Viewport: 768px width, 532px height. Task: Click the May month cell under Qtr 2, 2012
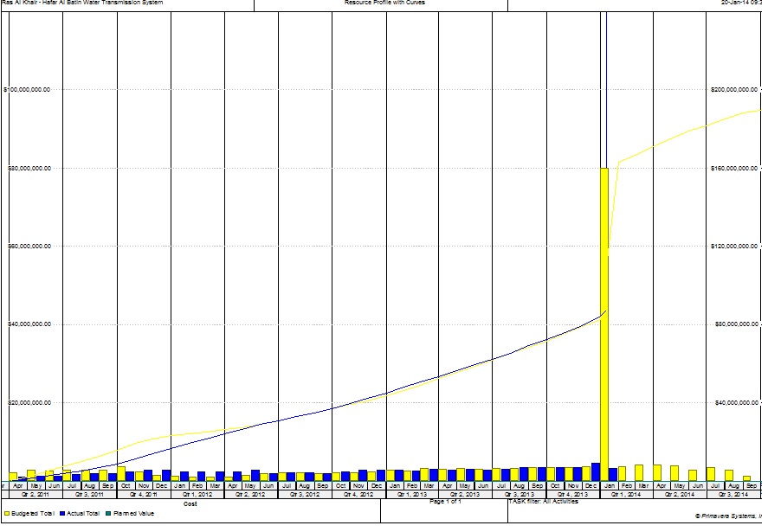251,486
